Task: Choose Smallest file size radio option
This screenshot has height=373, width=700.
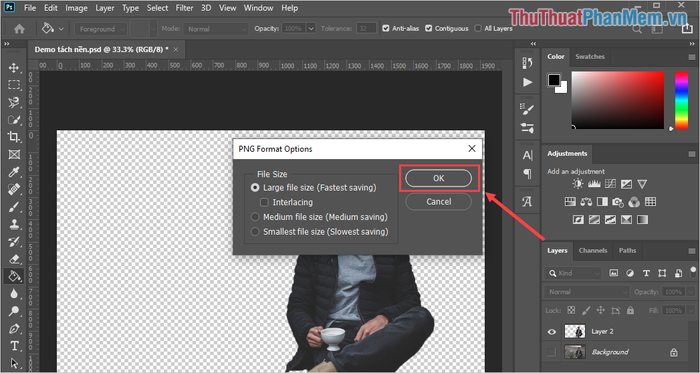Action: (x=255, y=232)
